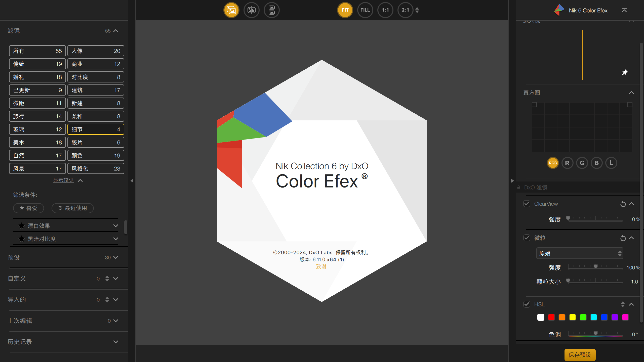Select the 人像 filter category
Image resolution: width=644 pixels, height=362 pixels.
[x=96, y=51]
